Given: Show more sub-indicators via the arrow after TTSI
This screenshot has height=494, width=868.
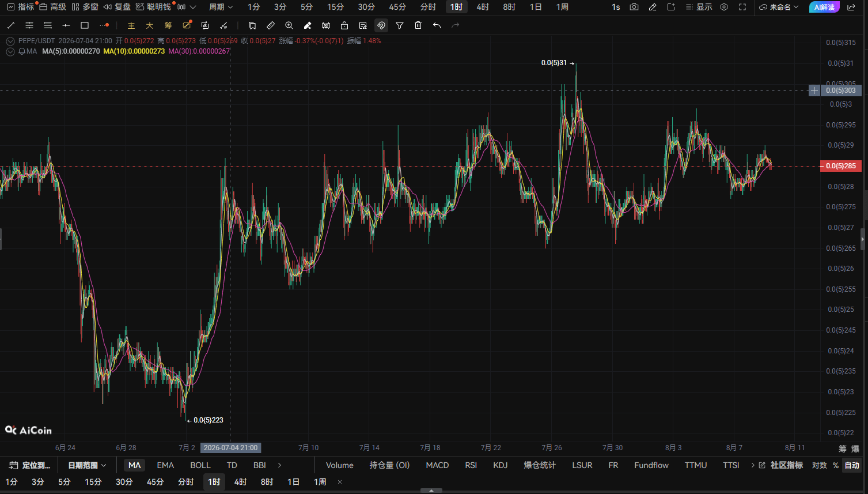Looking at the screenshot, I should 753,465.
